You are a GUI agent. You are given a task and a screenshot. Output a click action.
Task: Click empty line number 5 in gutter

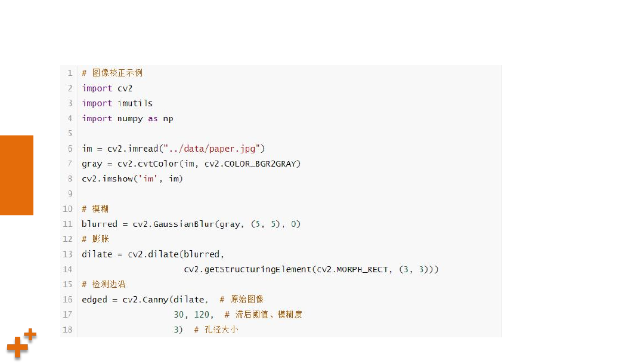click(x=70, y=134)
